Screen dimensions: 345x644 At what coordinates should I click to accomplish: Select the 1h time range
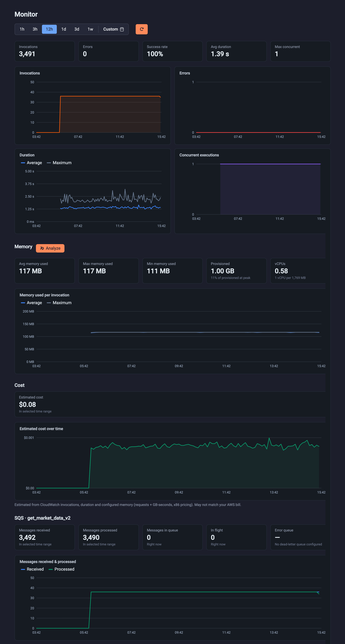click(x=22, y=29)
